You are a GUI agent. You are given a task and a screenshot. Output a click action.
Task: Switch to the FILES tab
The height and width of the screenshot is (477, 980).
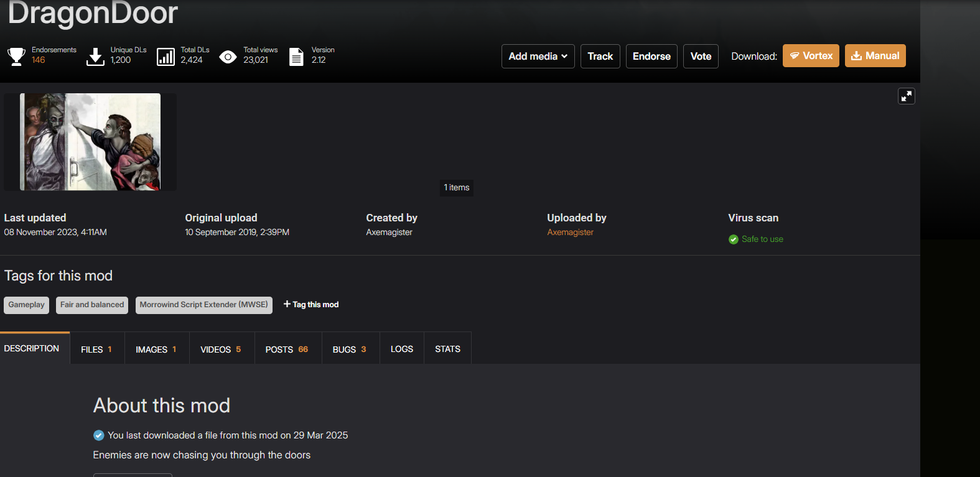96,349
